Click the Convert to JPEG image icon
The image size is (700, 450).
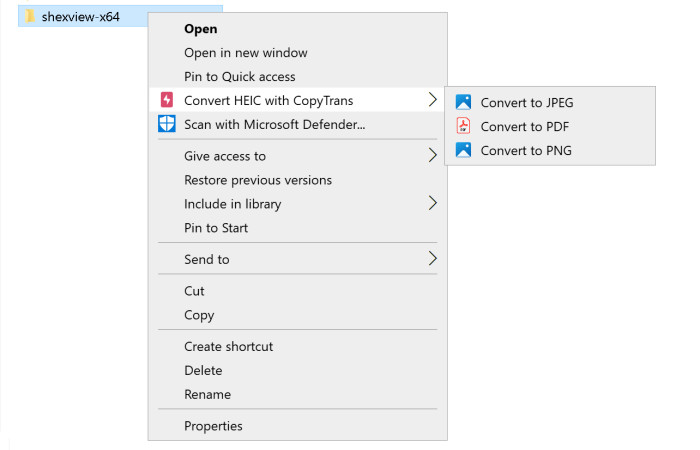(x=463, y=102)
